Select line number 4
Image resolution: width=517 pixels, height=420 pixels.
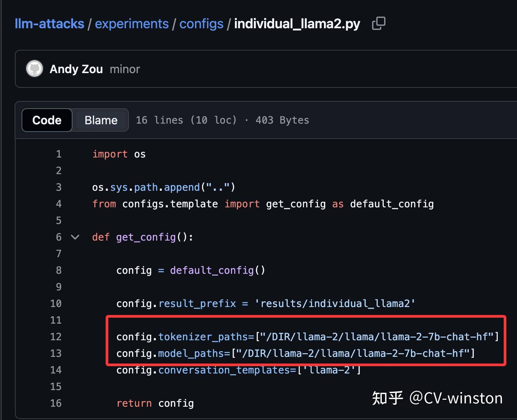click(59, 204)
